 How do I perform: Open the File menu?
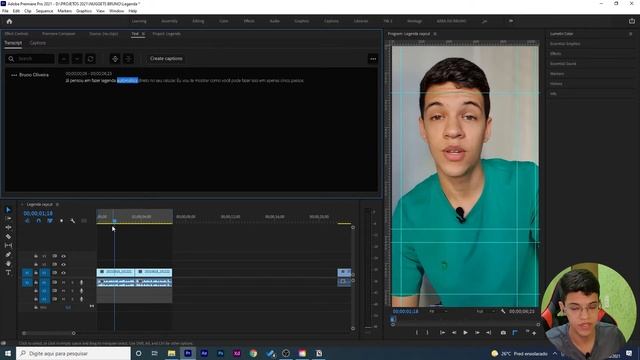pyautogui.click(x=5, y=11)
